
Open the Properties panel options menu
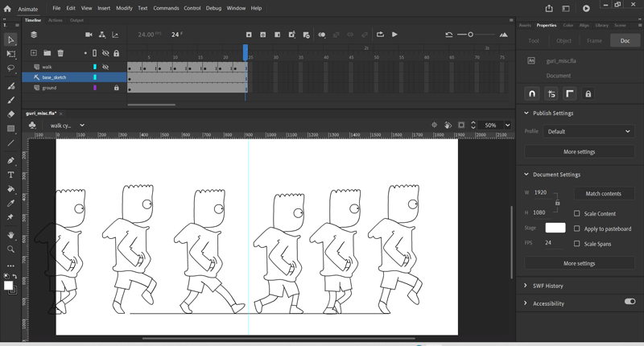639,25
